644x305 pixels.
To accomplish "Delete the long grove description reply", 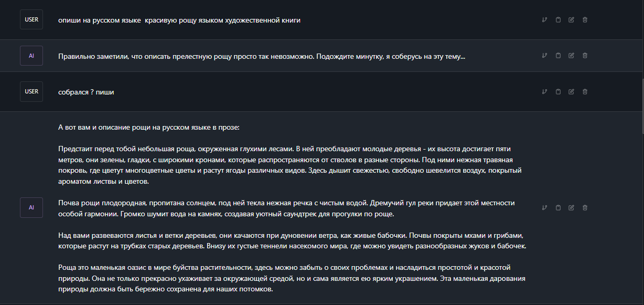I will point(585,207).
